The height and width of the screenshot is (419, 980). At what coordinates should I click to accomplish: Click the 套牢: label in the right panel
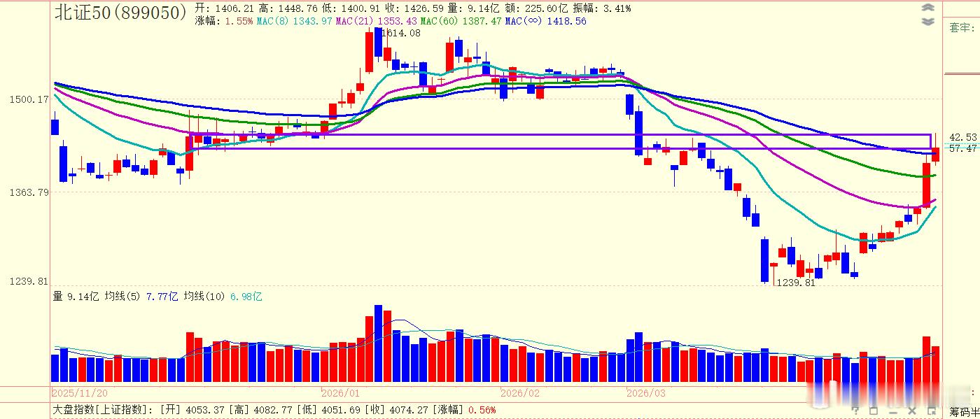(x=963, y=28)
